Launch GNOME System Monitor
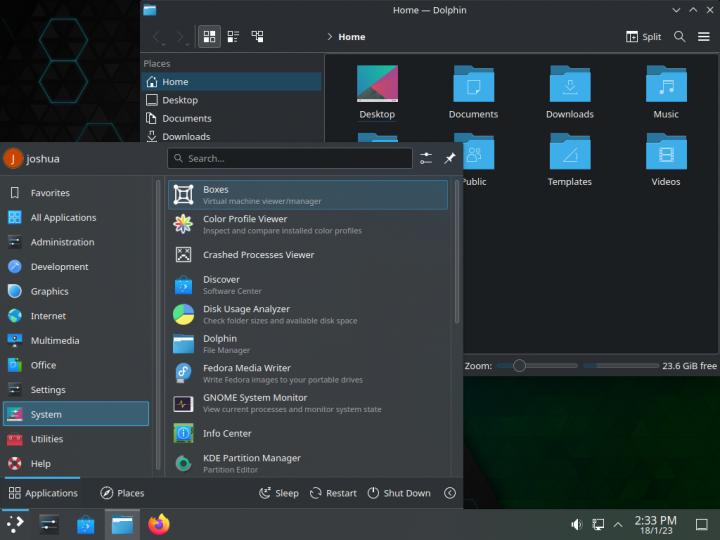720x540 pixels. click(x=308, y=403)
